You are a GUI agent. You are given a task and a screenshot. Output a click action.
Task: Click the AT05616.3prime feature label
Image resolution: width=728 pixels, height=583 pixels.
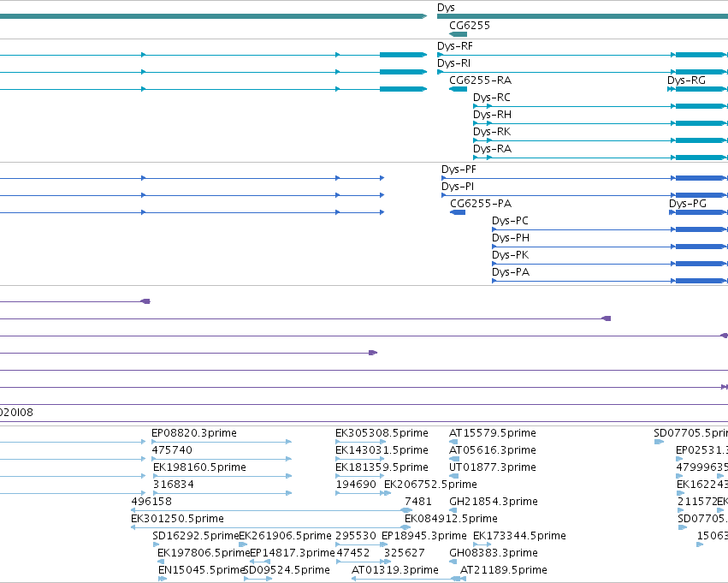tap(493, 450)
